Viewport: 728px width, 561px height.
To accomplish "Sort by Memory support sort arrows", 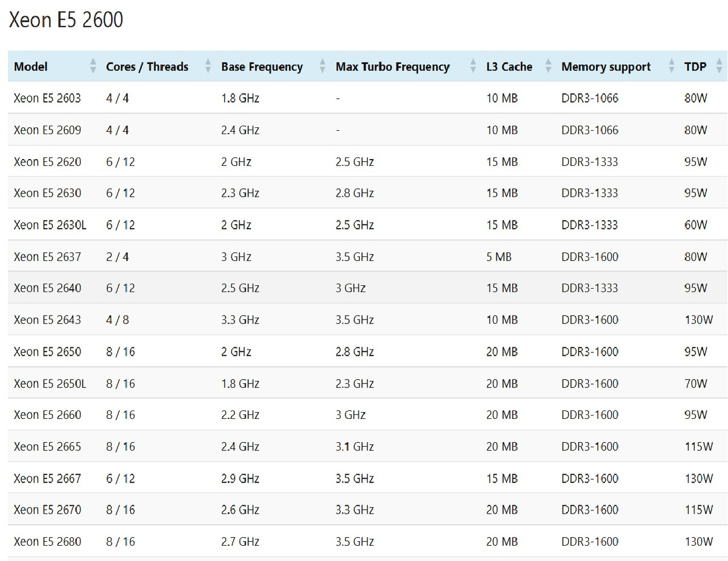I will [672, 66].
